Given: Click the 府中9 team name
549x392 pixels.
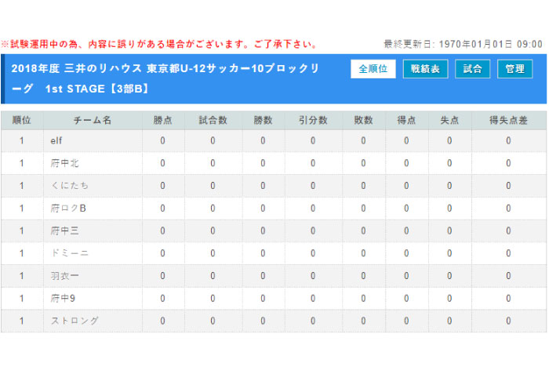Looking at the screenshot, I should pyautogui.click(x=63, y=298).
